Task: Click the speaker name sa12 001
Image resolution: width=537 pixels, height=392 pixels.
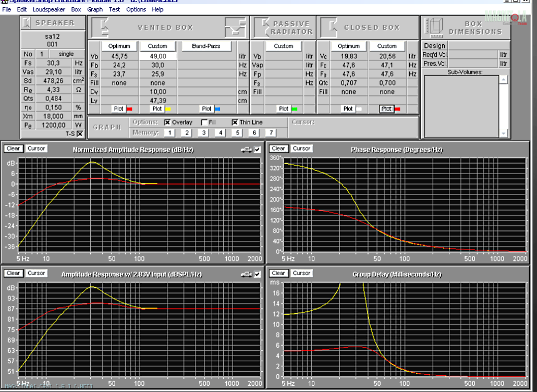Action: coord(53,40)
